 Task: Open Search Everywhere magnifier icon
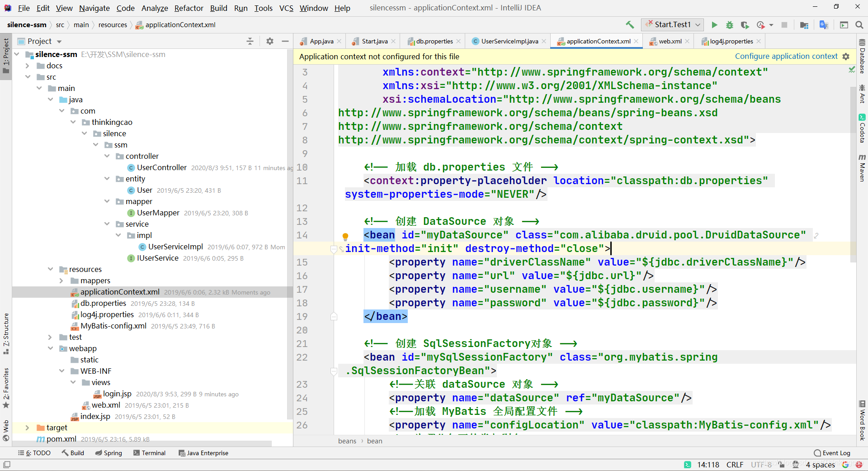pos(859,25)
